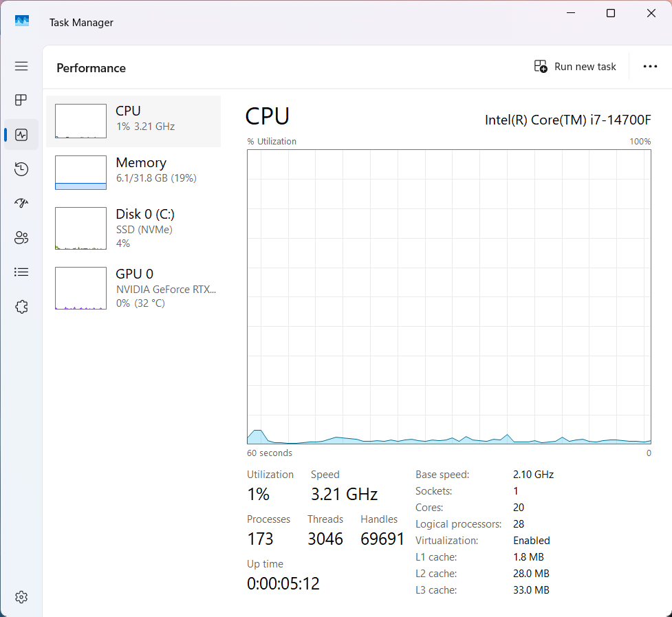Click the SSD (NVMe) disk label
Screen dimensions: 672x617
click(144, 229)
